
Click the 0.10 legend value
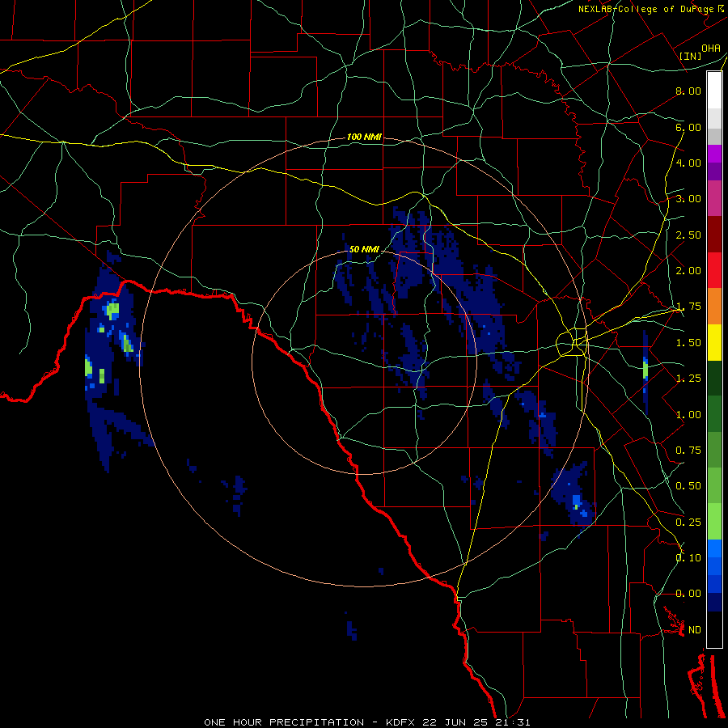tap(688, 558)
